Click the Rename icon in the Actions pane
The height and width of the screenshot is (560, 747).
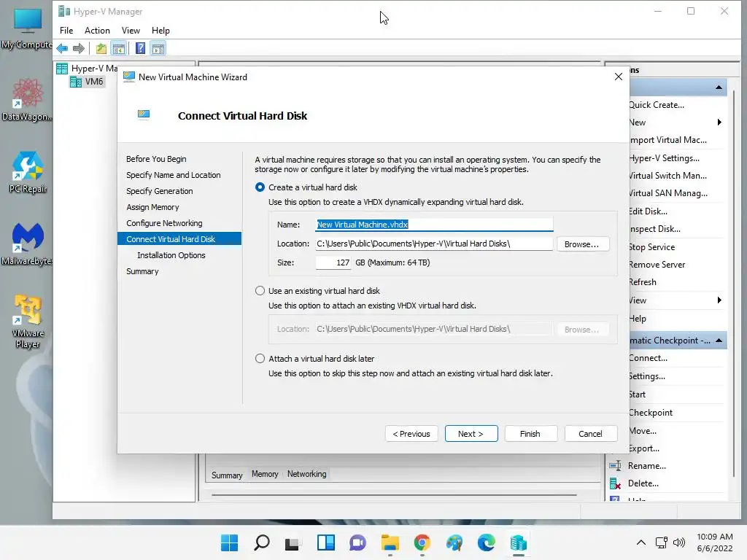(615, 466)
